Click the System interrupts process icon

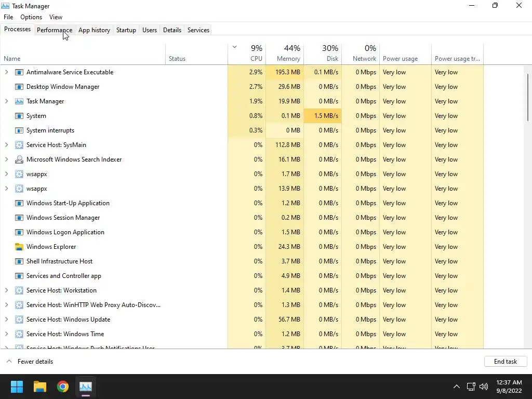(x=19, y=130)
